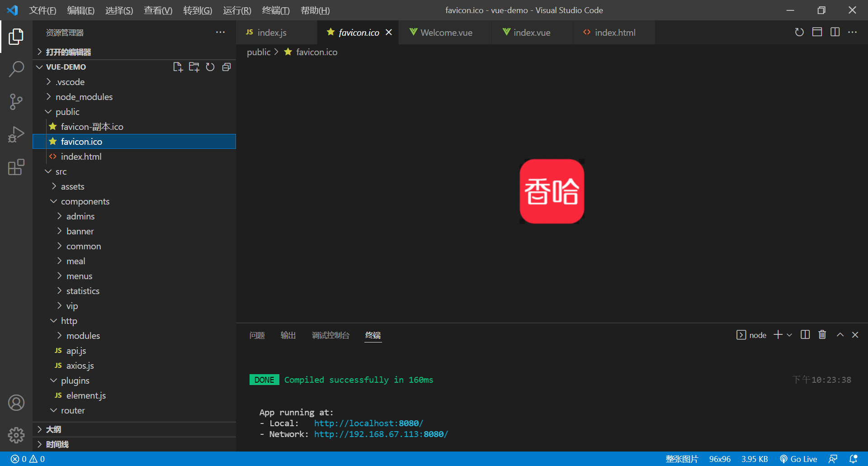Open the Source Control view
868x466 pixels.
pyautogui.click(x=16, y=102)
